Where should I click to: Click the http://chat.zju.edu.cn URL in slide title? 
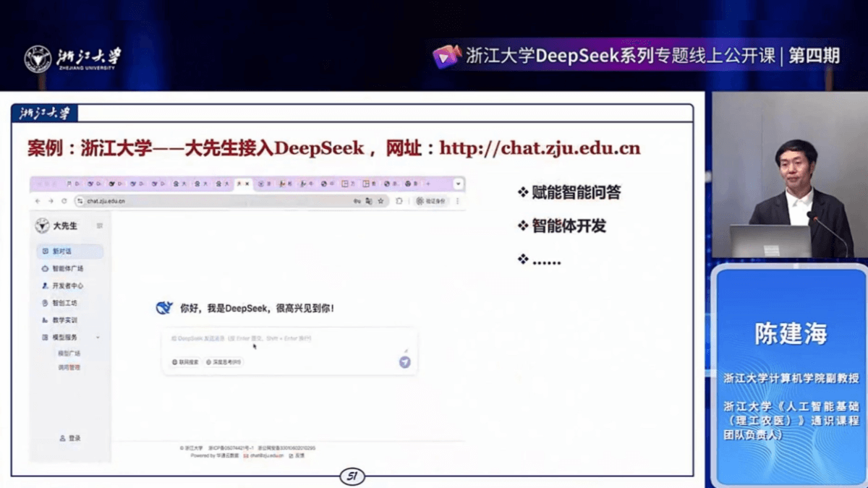click(540, 148)
